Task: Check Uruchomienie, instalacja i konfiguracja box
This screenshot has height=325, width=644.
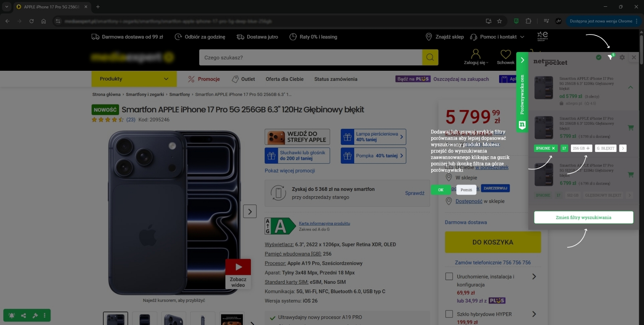Action: click(449, 276)
